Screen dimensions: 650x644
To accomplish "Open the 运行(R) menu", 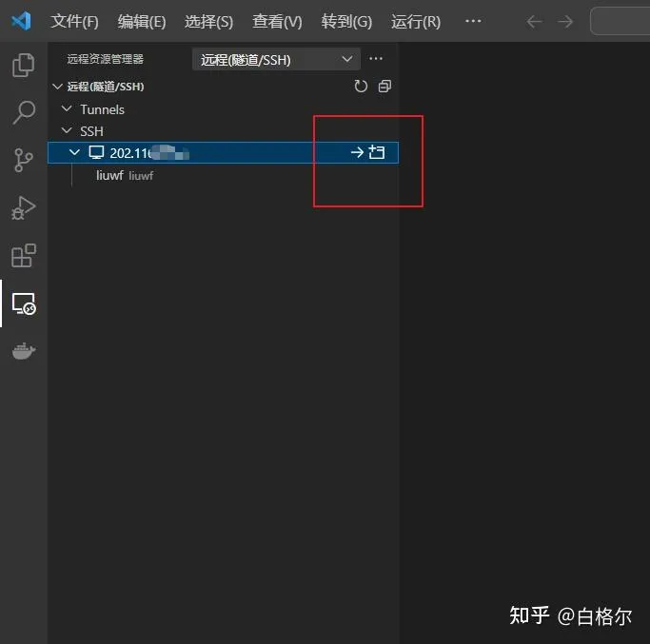I will [416, 21].
